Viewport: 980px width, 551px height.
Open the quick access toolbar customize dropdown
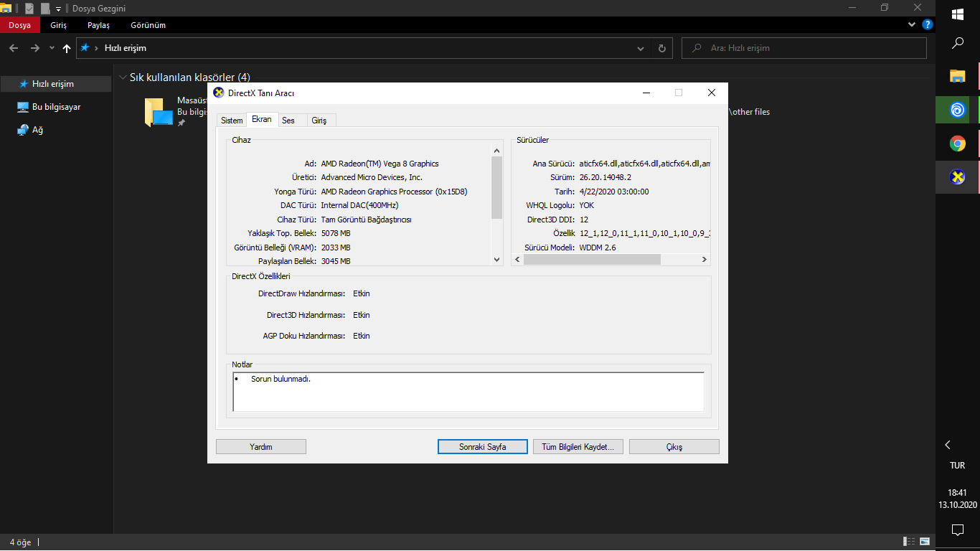(x=58, y=9)
